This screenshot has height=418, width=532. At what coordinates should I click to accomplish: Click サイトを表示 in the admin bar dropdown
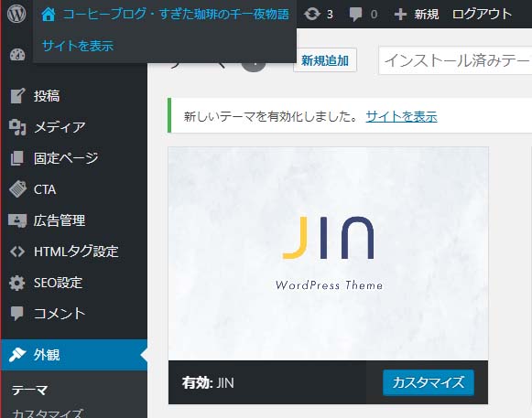78,46
